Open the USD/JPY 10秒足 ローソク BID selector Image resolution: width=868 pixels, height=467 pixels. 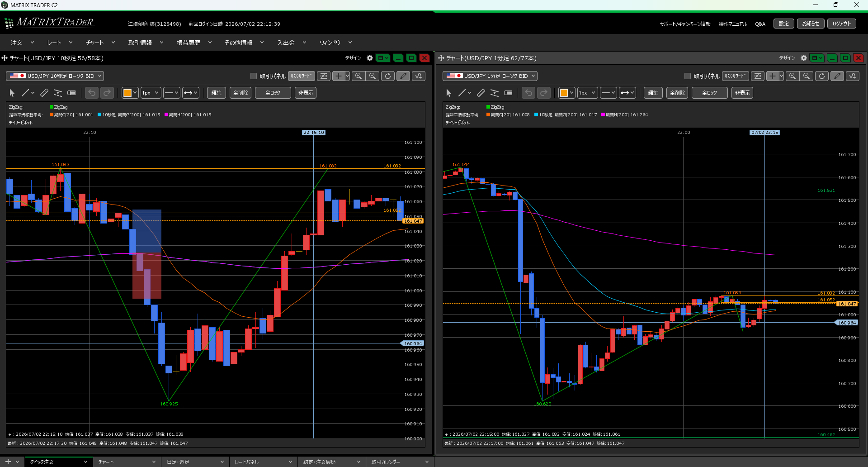click(x=55, y=76)
